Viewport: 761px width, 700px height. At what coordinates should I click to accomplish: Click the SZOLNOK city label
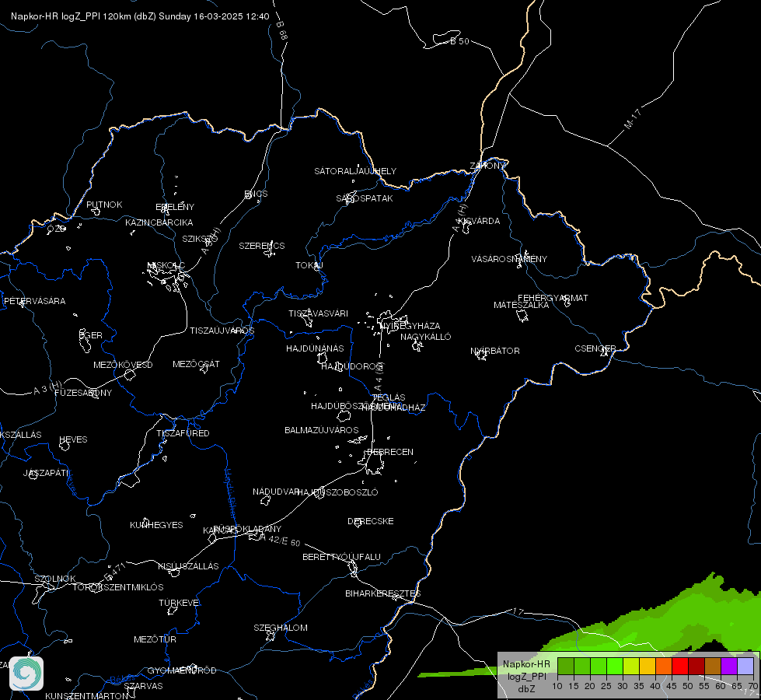coord(55,579)
